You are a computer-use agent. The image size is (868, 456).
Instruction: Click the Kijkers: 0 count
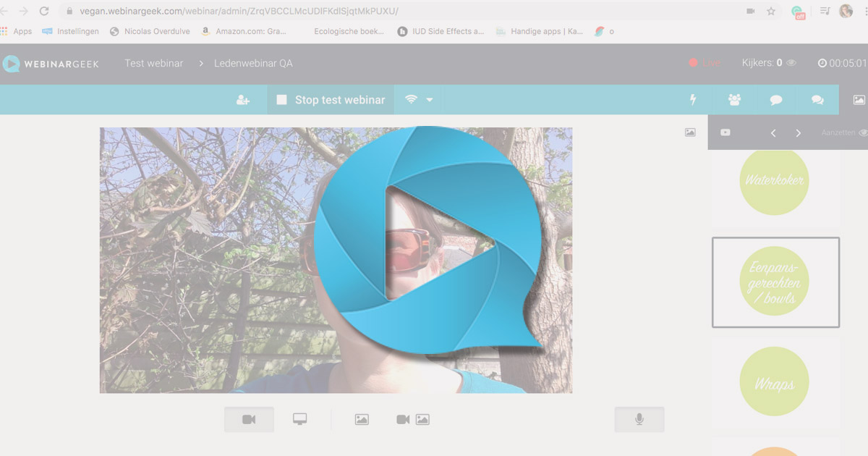pyautogui.click(x=762, y=63)
